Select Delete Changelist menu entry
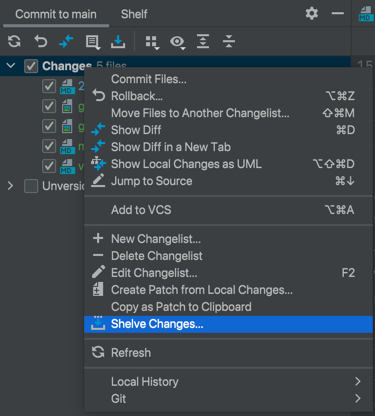Image resolution: width=375 pixels, height=416 pixels. click(x=228, y=256)
